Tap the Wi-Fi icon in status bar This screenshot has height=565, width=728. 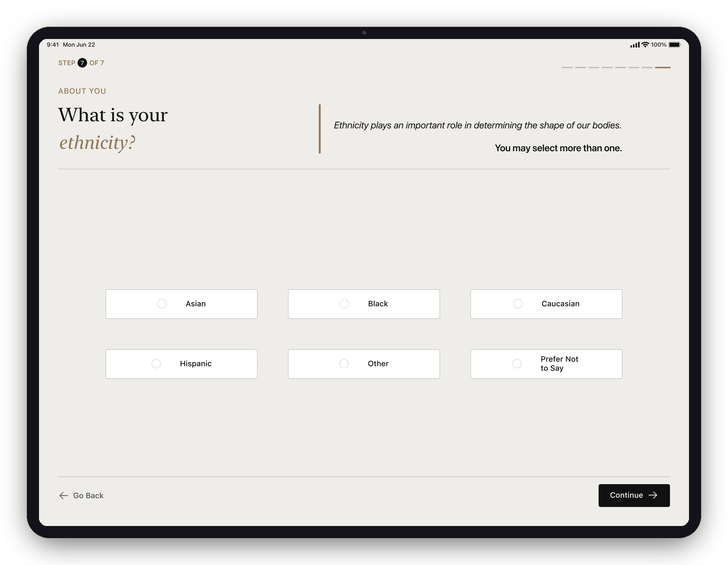pyautogui.click(x=645, y=45)
